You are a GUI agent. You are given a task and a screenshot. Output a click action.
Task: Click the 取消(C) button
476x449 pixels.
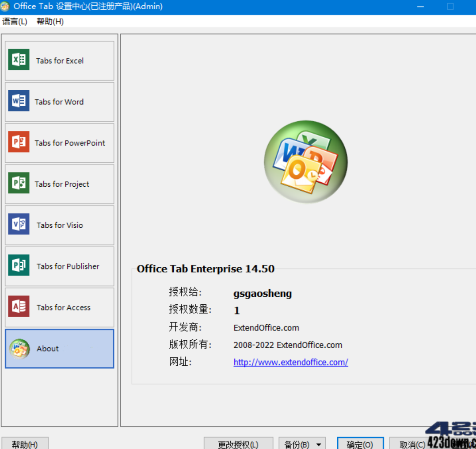coord(412,444)
